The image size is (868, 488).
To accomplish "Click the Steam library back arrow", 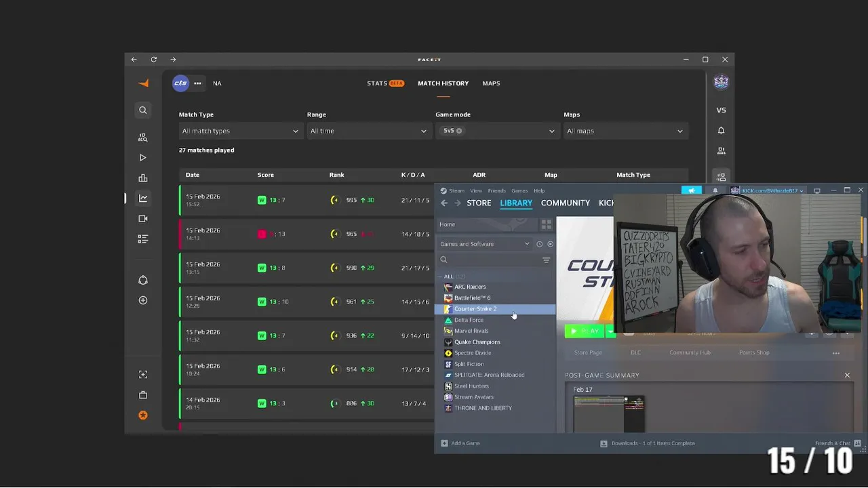I will click(444, 203).
